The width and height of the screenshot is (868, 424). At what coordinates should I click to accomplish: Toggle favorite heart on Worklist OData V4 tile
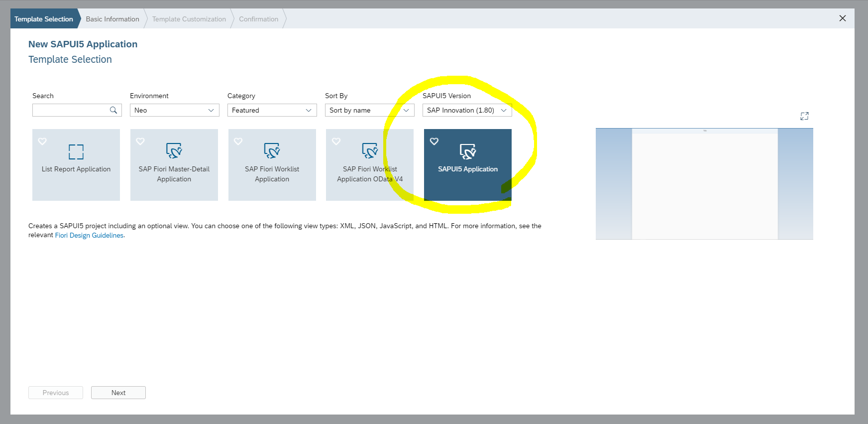point(336,141)
